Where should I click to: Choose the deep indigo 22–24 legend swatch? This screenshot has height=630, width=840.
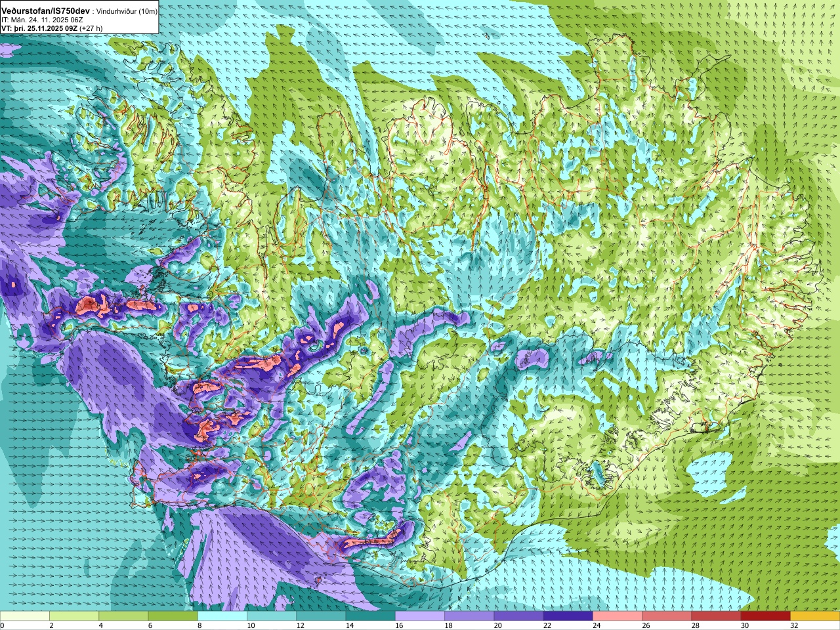(x=568, y=616)
